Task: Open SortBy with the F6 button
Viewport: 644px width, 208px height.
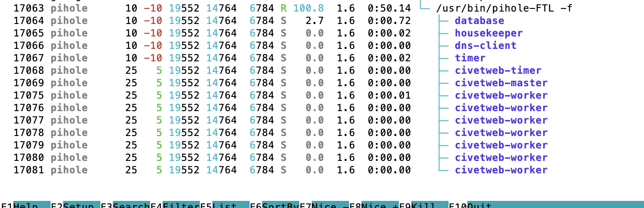Action: tap(274, 205)
